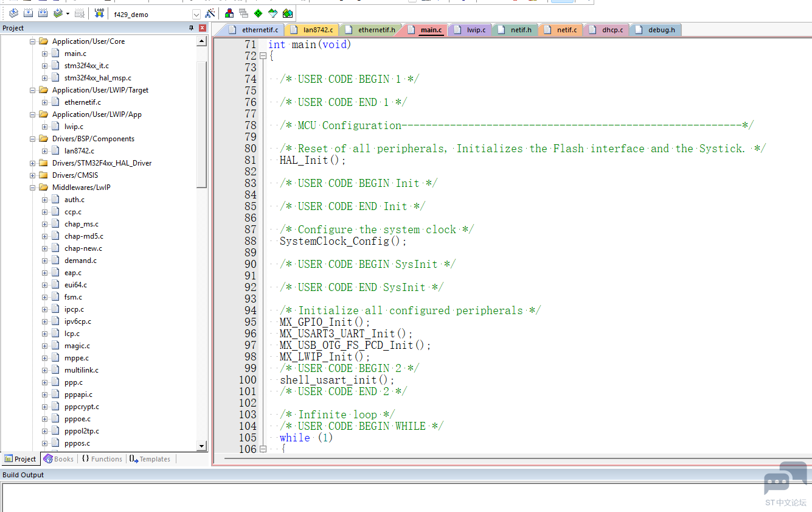Open Options for Target magic wand icon

click(210, 13)
